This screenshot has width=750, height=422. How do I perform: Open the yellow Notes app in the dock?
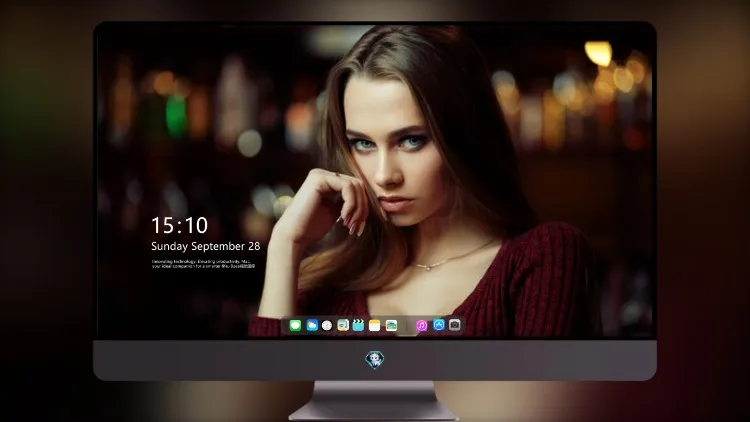375,326
